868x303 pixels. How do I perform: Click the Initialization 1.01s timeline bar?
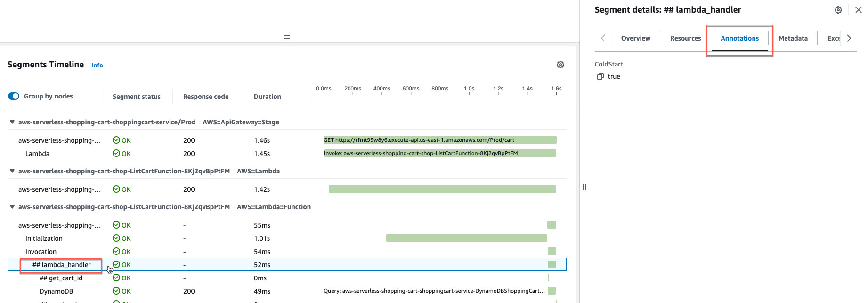click(x=467, y=238)
